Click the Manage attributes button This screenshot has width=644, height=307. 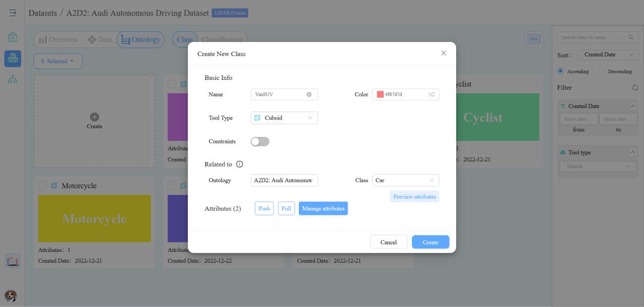[323, 209]
